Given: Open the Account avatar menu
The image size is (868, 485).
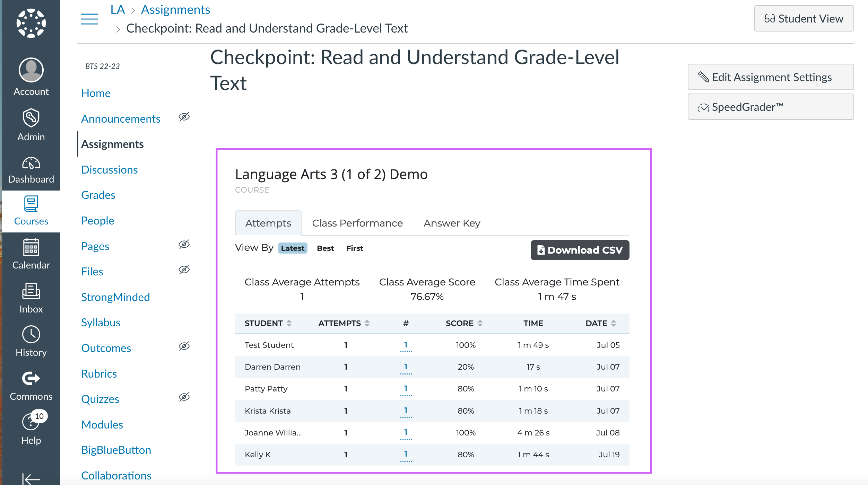Looking at the screenshot, I should (31, 70).
